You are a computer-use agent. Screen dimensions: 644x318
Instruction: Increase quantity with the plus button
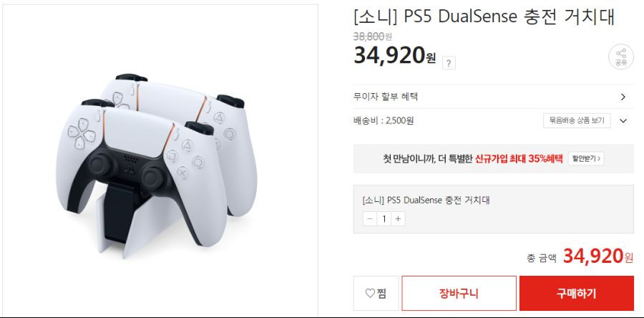tap(398, 219)
